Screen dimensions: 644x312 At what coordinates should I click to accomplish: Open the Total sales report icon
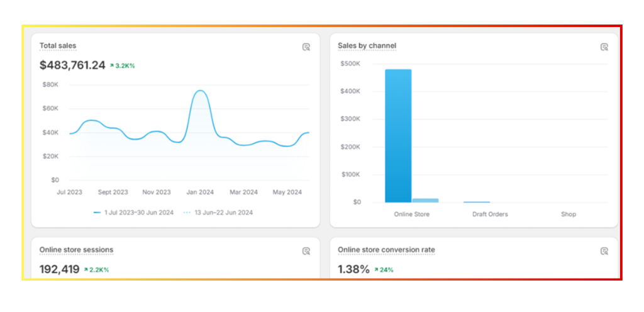point(306,47)
